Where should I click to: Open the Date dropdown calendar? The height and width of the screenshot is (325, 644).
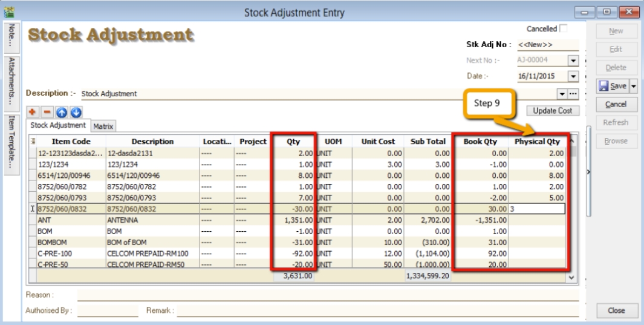click(x=573, y=76)
